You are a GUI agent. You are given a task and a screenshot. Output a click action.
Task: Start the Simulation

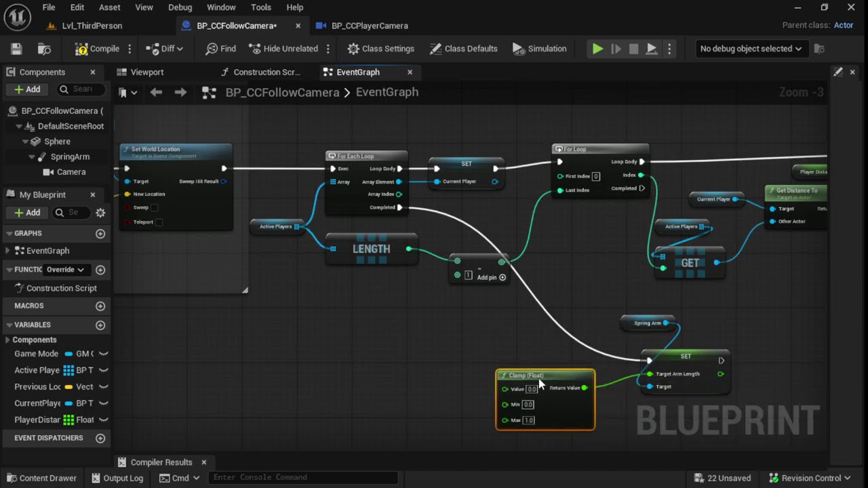pyautogui.click(x=540, y=49)
